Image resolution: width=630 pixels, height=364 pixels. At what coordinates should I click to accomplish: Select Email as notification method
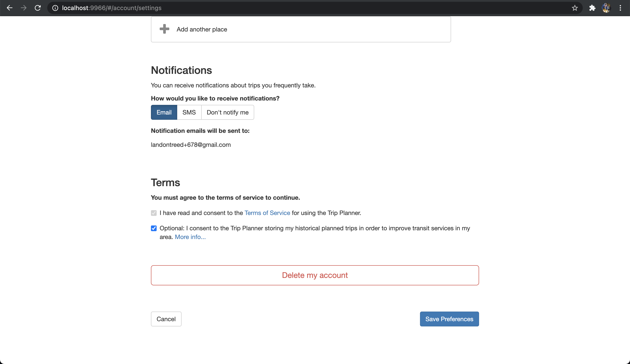[x=164, y=112]
